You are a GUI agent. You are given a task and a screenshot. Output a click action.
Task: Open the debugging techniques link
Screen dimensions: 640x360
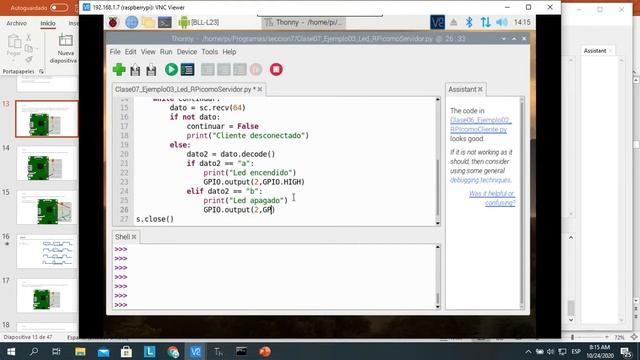[x=480, y=180]
